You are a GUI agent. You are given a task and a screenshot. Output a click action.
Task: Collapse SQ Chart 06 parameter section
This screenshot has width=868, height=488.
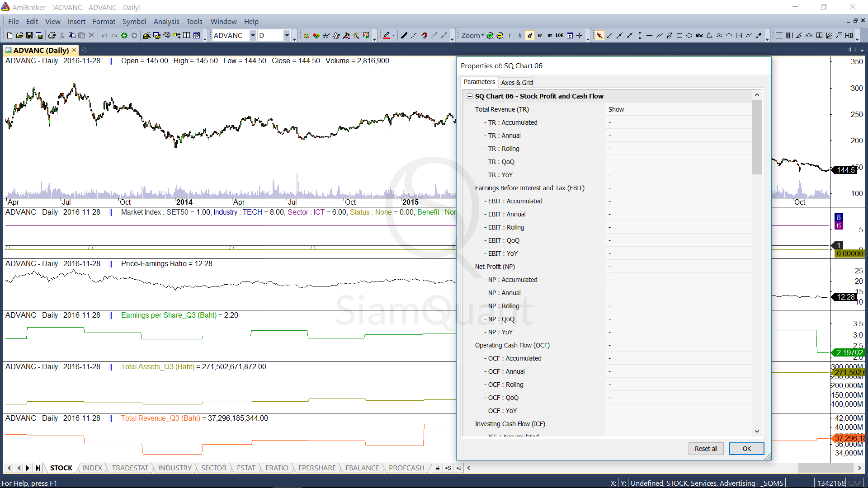point(470,96)
